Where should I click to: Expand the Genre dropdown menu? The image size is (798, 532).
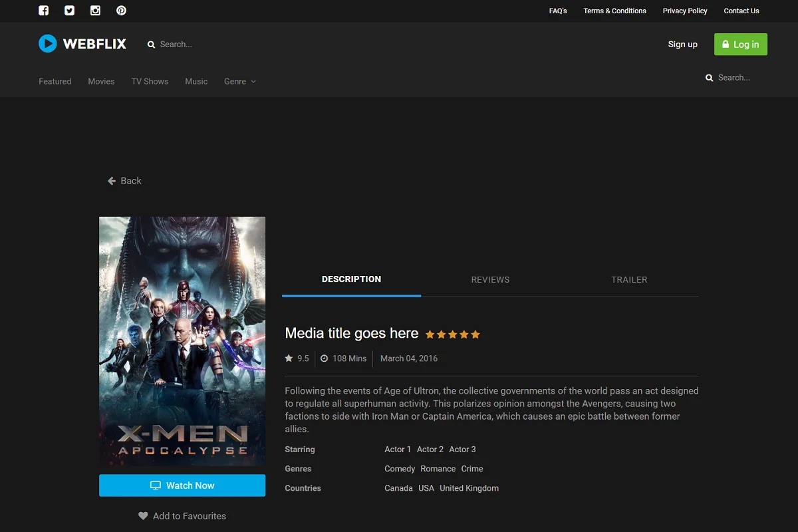[239, 81]
